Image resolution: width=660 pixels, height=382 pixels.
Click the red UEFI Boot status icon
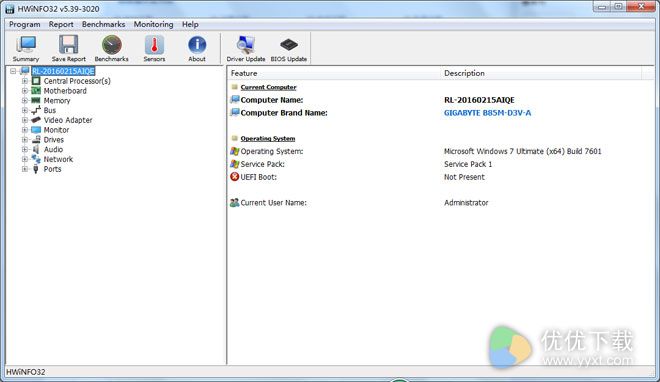coord(234,177)
